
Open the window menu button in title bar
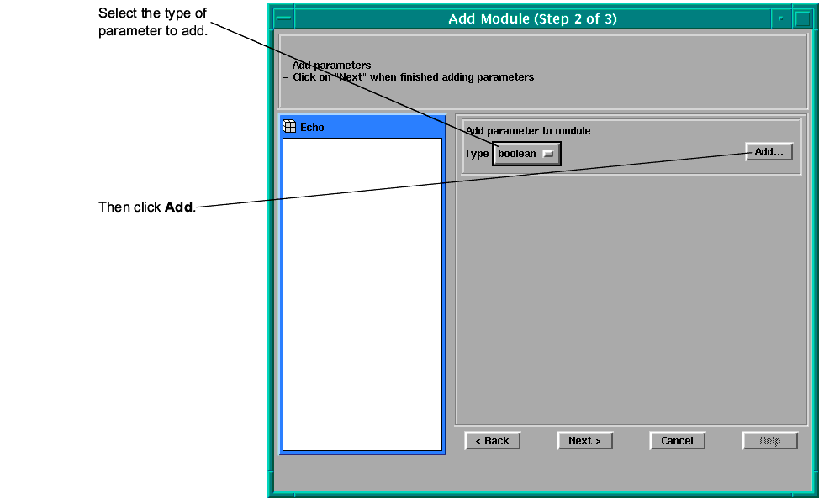click(x=284, y=18)
